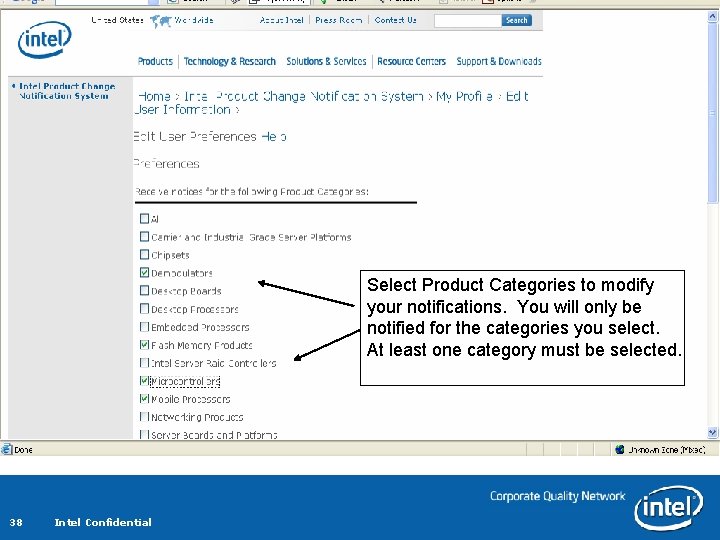
Task: Click the Worldwide link text
Action: (193, 20)
